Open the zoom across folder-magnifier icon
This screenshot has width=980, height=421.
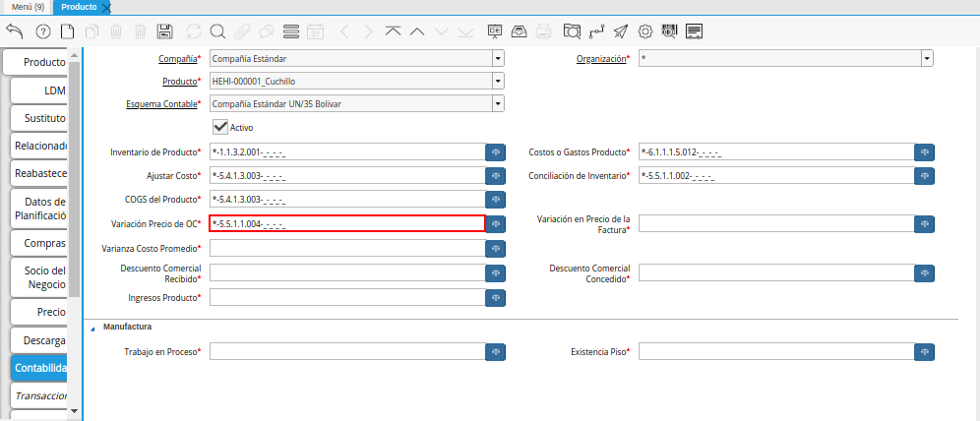pyautogui.click(x=572, y=31)
